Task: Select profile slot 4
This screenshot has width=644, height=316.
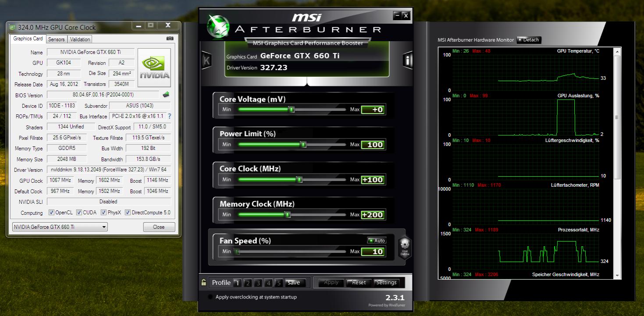Action: [x=268, y=283]
